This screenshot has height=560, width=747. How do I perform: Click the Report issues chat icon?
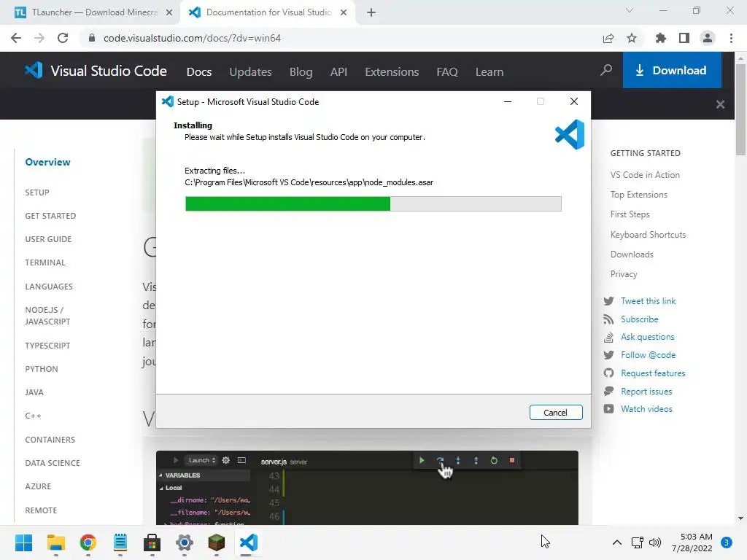[608, 391]
